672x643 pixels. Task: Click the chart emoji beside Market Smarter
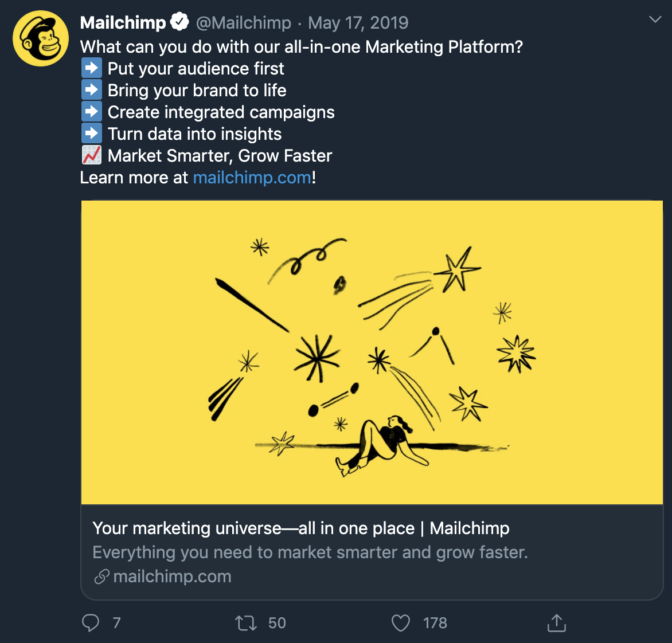click(x=92, y=155)
